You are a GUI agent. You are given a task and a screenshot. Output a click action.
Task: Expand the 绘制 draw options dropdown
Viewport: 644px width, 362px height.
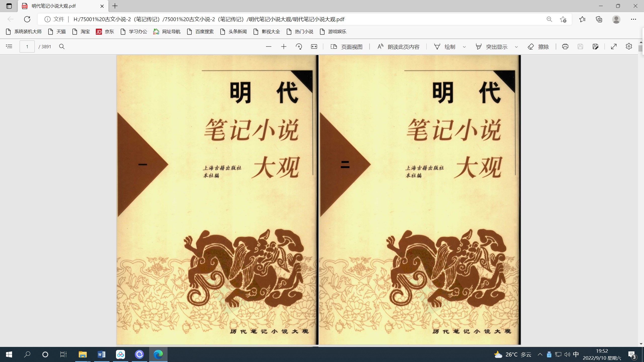click(464, 47)
